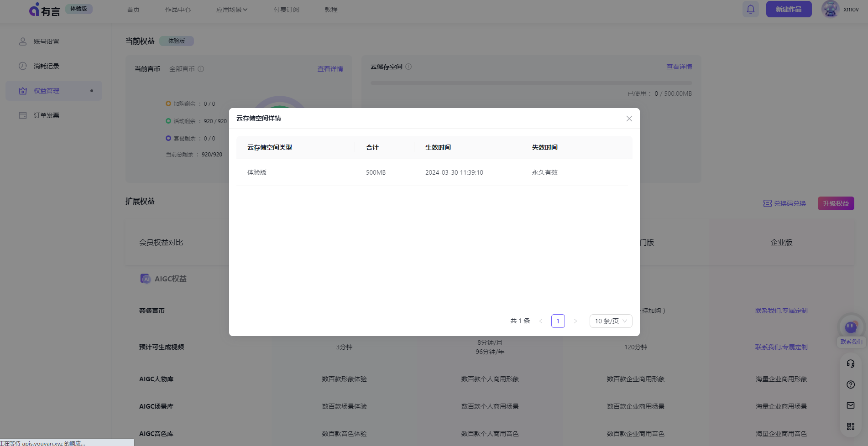Click the 有言 logo
The image size is (868, 446).
44,10
